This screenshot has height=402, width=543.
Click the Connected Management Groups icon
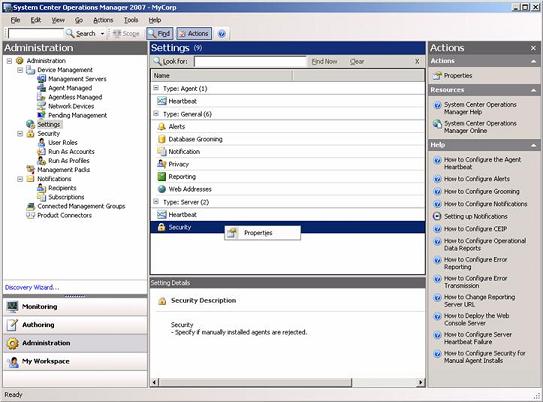point(30,206)
